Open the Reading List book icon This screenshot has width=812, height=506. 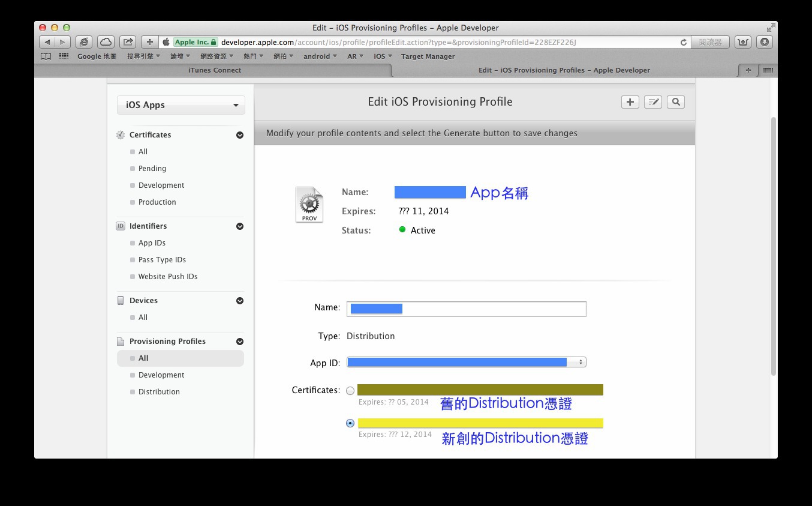point(46,56)
